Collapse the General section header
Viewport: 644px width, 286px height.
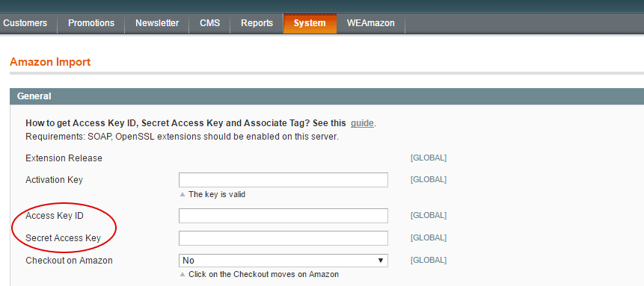pyautogui.click(x=327, y=96)
